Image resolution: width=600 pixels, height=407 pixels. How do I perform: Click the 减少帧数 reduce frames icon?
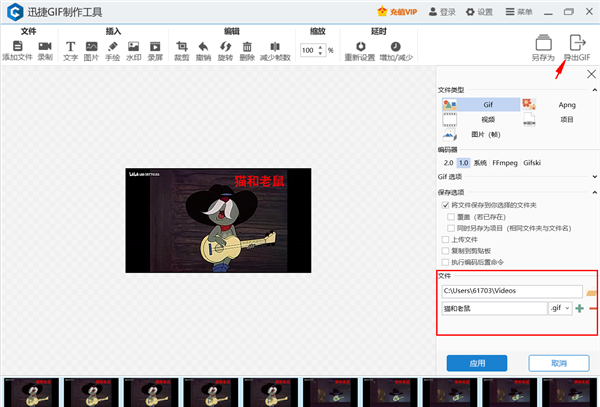275,46
